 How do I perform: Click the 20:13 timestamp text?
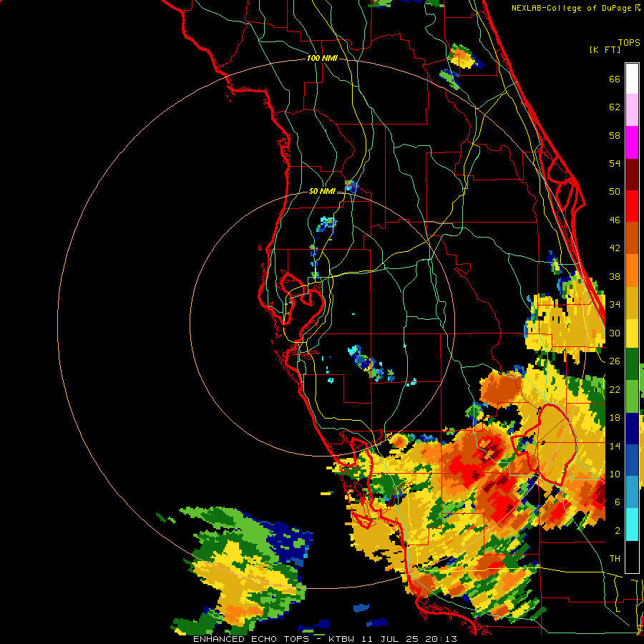[x=443, y=639]
